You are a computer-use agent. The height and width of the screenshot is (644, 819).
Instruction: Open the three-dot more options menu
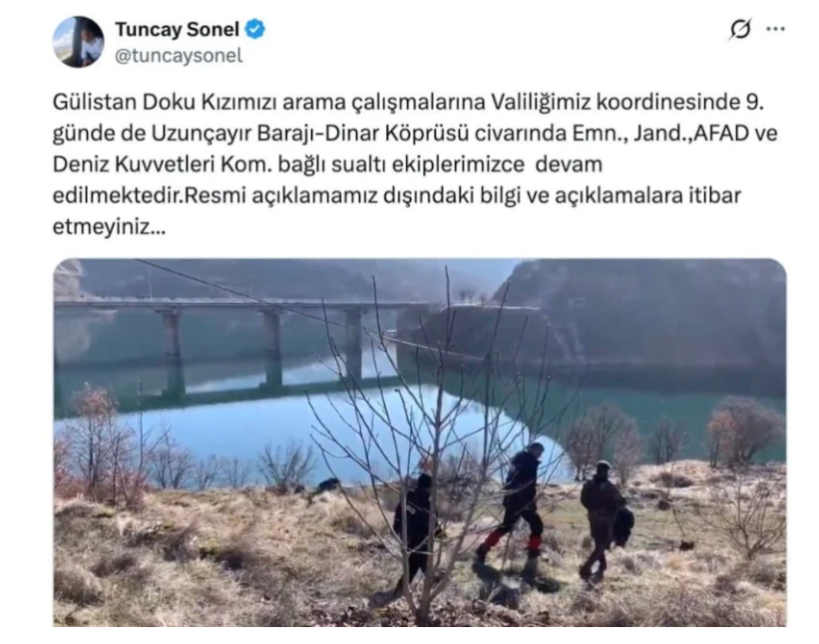[775, 29]
